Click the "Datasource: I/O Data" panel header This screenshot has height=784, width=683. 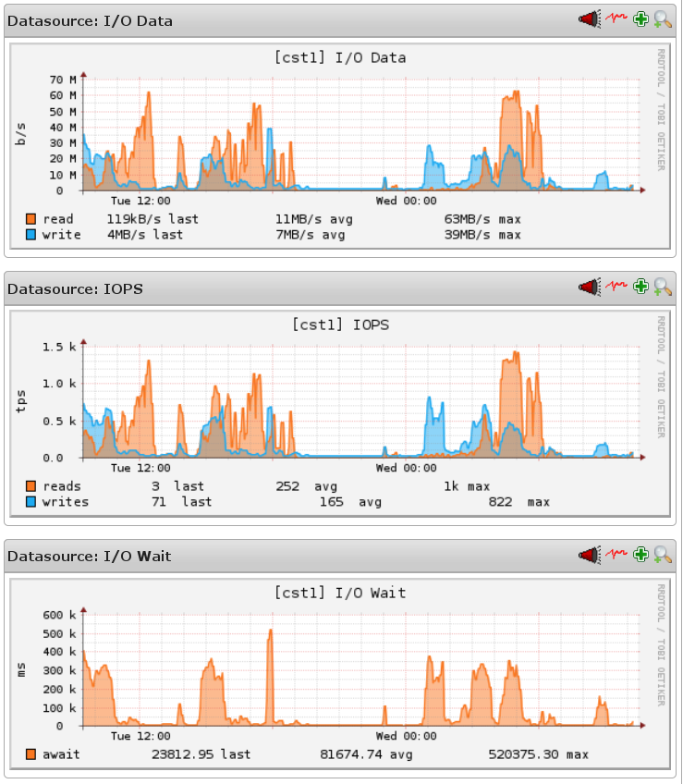tap(91, 20)
